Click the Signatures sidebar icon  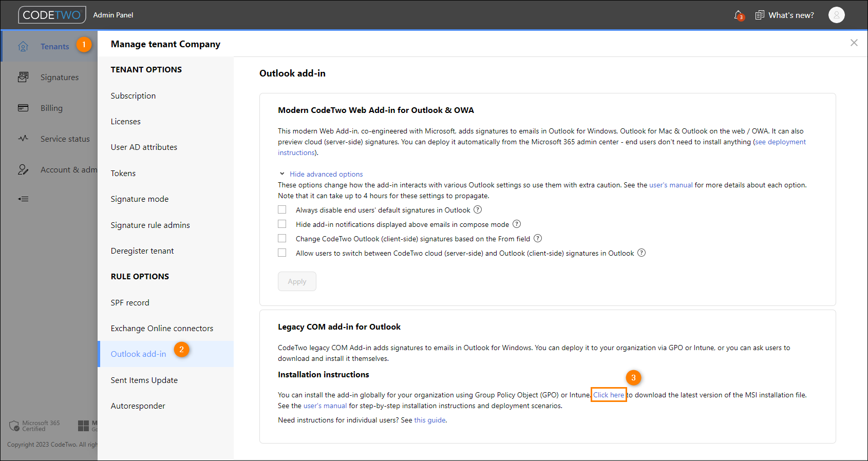pos(23,77)
